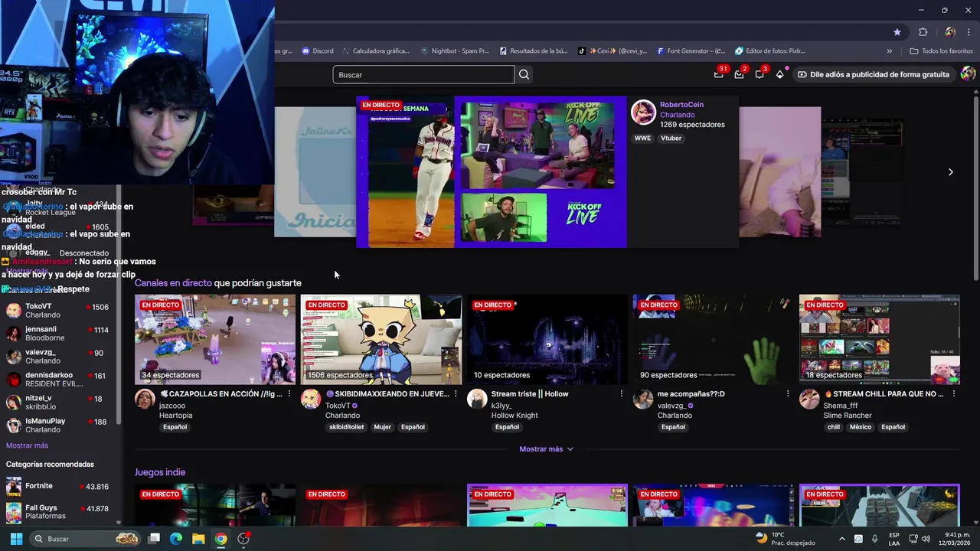This screenshot has height=551, width=980.
Task: Open valevzg_ stream thumbnail 90 espectadores
Action: pos(714,340)
